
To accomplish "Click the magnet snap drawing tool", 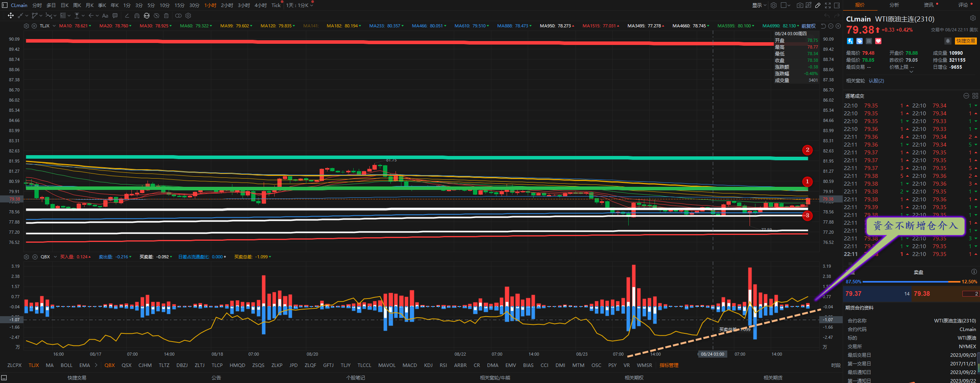I will point(137,16).
